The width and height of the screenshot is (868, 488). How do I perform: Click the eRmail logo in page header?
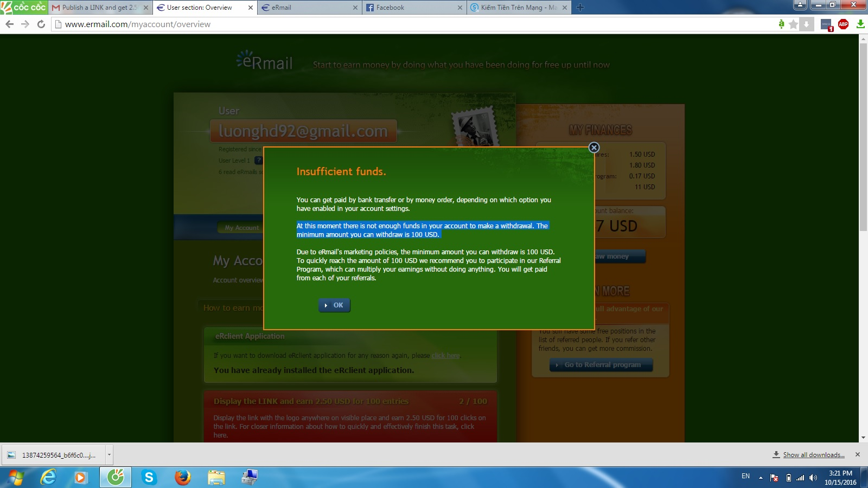coord(265,61)
